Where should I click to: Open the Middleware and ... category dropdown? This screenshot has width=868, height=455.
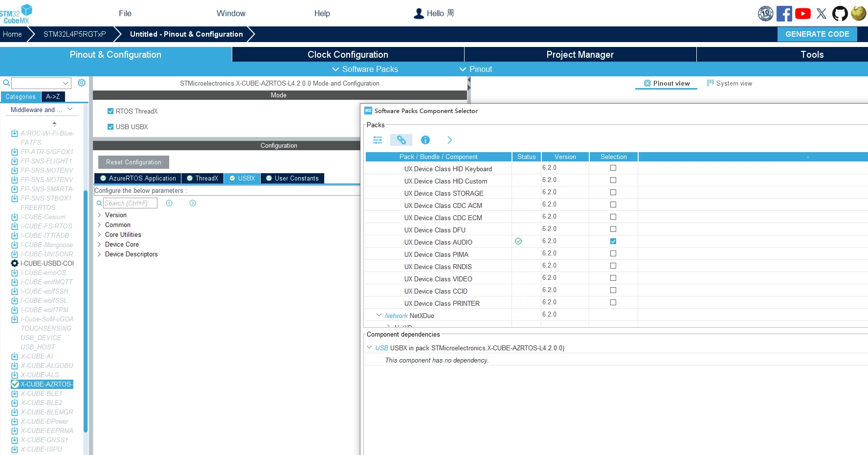(x=41, y=110)
